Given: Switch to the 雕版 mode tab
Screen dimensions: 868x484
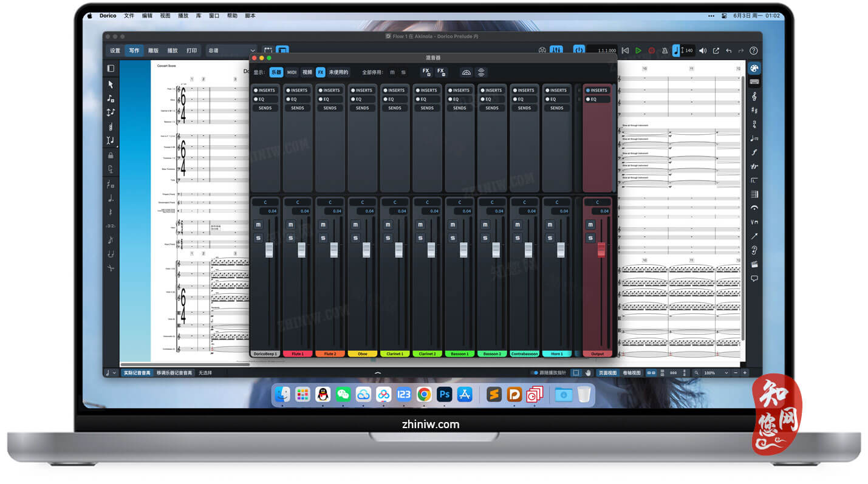Looking at the screenshot, I should (x=153, y=50).
